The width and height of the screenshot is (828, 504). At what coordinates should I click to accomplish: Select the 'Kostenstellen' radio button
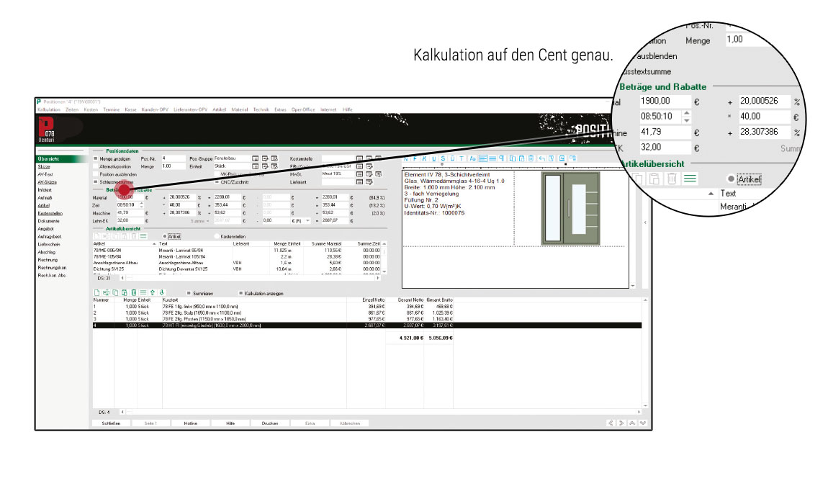click(x=217, y=235)
